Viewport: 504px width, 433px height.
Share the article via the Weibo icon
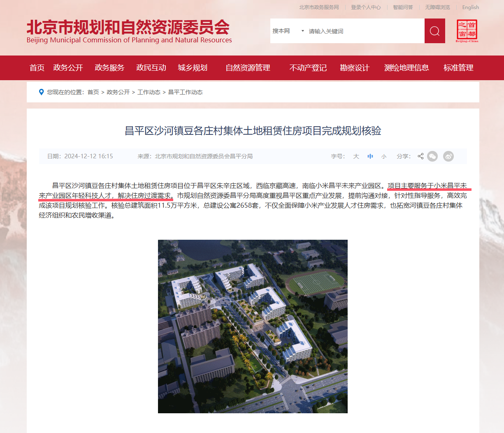pos(448,156)
